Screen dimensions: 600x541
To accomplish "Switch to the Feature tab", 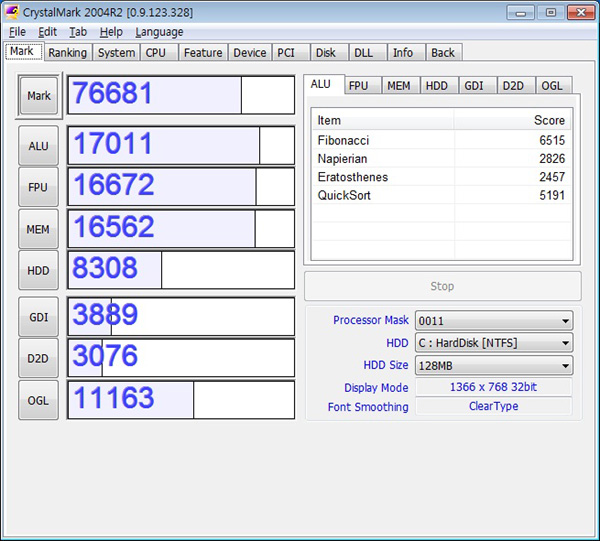I will 203,52.
